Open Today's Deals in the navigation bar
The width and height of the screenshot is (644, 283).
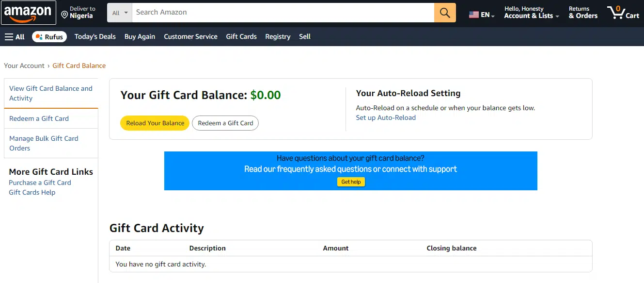[95, 37]
